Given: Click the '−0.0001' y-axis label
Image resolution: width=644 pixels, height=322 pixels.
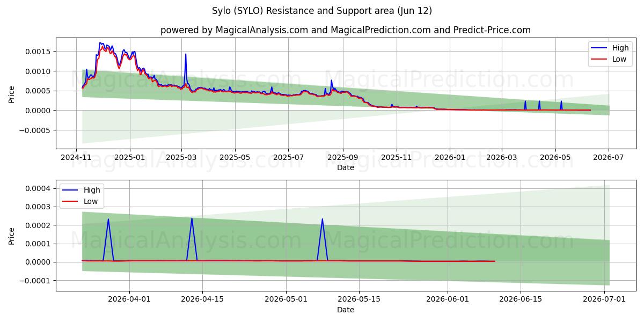Looking at the screenshot, I should click(x=35, y=281).
